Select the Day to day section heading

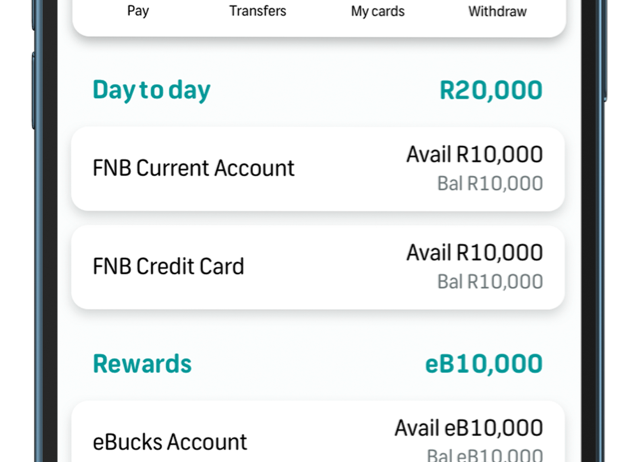pyautogui.click(x=151, y=90)
